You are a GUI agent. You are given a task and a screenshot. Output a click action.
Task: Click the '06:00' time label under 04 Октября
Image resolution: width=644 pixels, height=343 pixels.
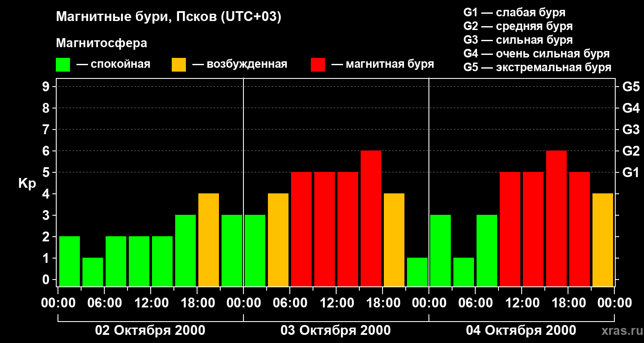coord(475,303)
